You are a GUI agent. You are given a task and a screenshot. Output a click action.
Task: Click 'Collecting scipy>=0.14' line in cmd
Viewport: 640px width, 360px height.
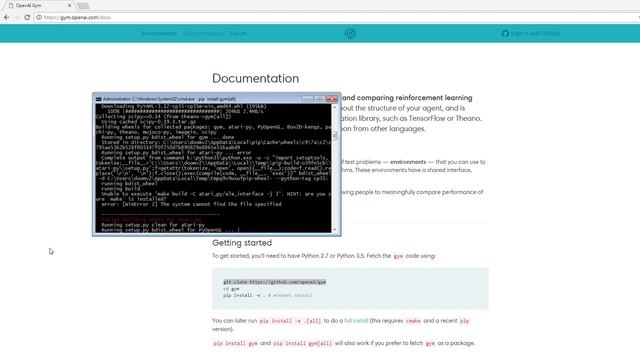(163, 117)
